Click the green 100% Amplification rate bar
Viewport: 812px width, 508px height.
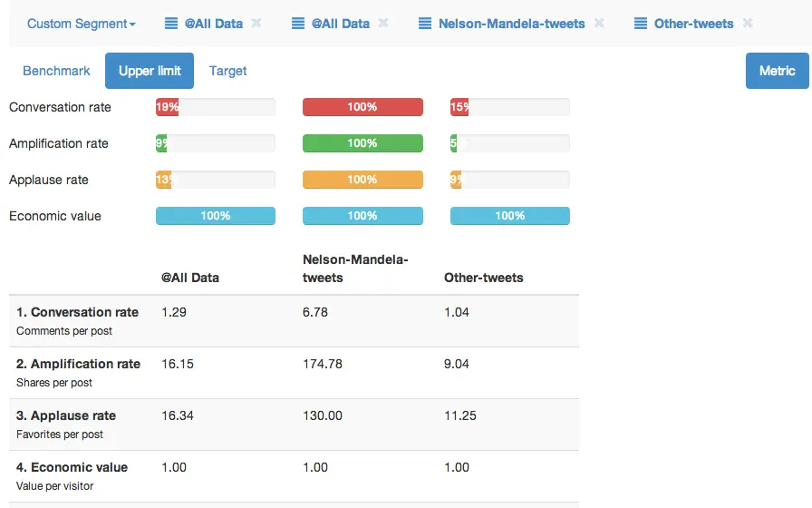point(362,143)
